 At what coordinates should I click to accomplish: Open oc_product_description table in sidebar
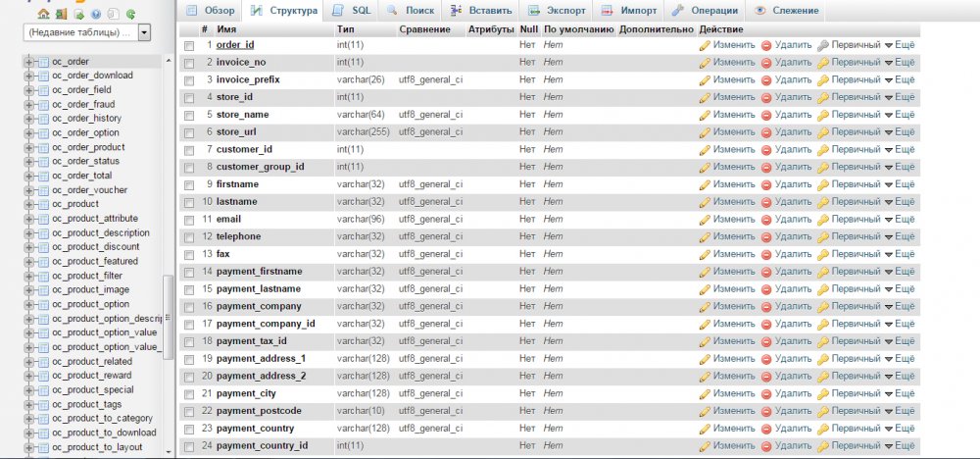101,233
